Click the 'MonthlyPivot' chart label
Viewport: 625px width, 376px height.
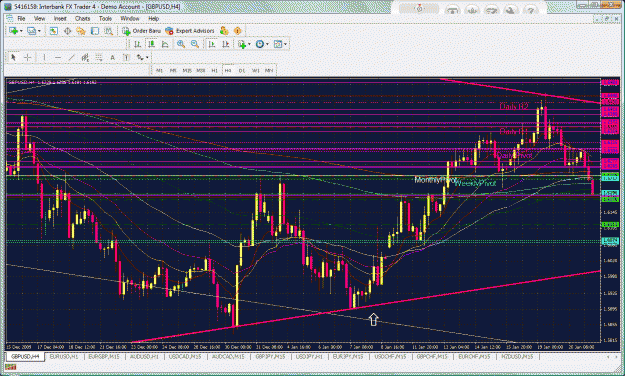pyautogui.click(x=436, y=180)
